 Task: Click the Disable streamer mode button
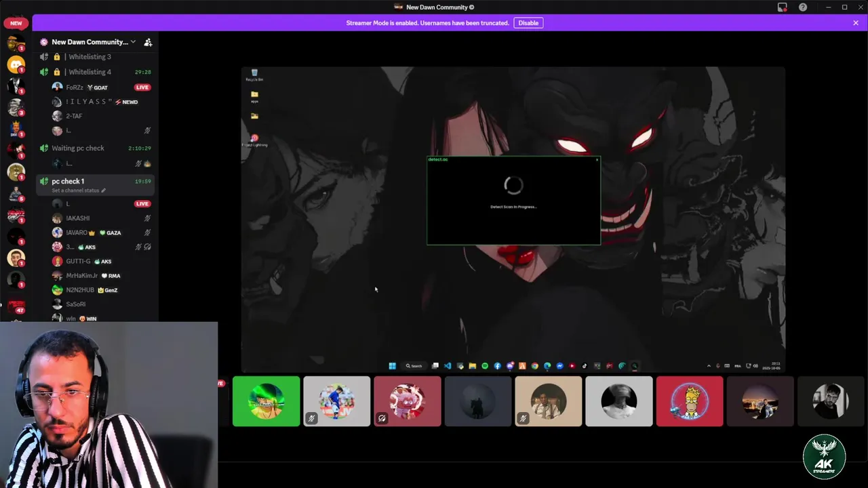coord(528,23)
